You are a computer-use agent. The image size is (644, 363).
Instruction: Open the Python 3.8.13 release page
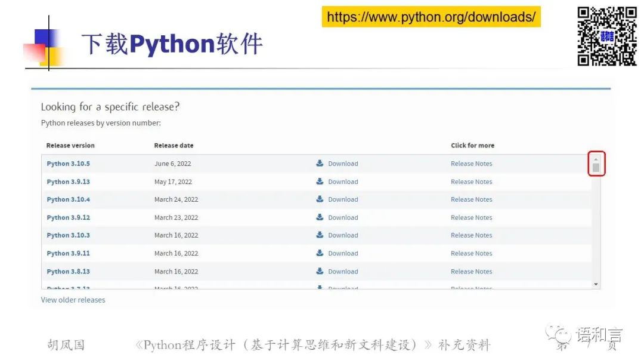[x=68, y=271]
